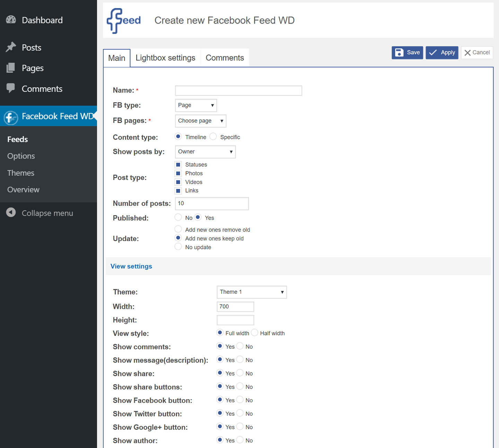The height and width of the screenshot is (448, 499).
Task: Click the Collapse menu arrow icon
Action: tap(11, 212)
